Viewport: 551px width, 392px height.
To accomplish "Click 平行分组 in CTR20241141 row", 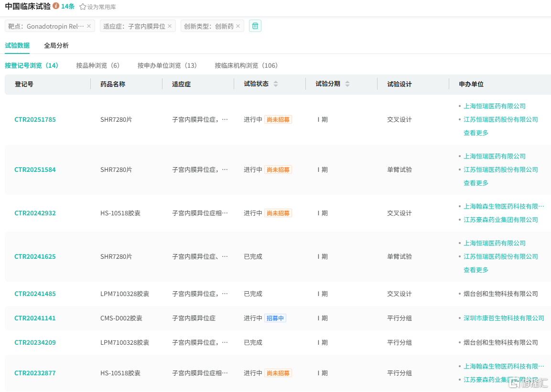I will pyautogui.click(x=399, y=318).
